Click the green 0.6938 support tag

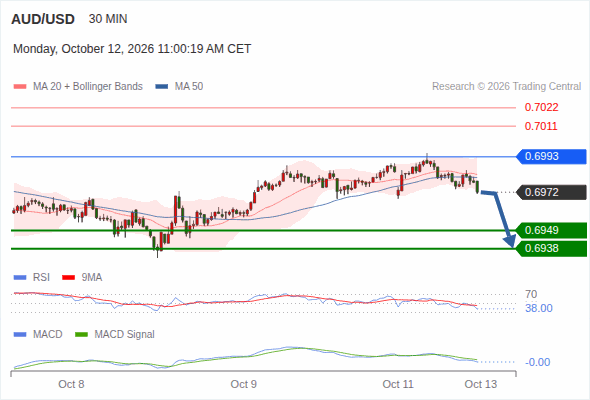point(551,249)
